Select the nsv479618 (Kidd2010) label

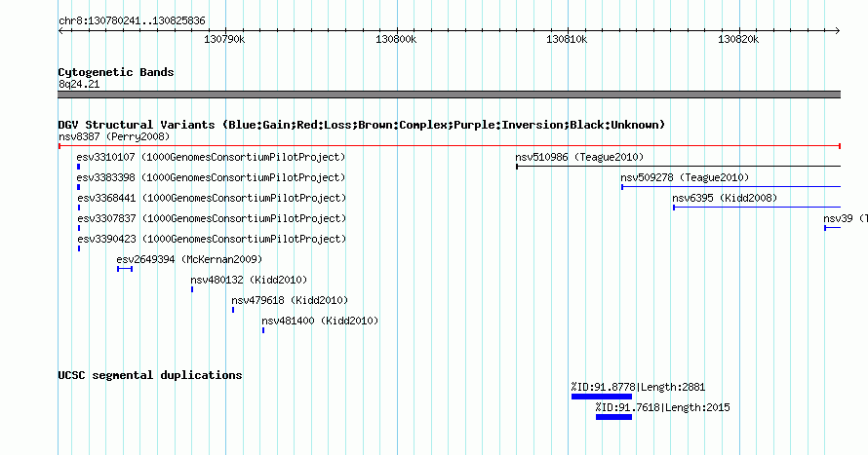pyautogui.click(x=290, y=300)
